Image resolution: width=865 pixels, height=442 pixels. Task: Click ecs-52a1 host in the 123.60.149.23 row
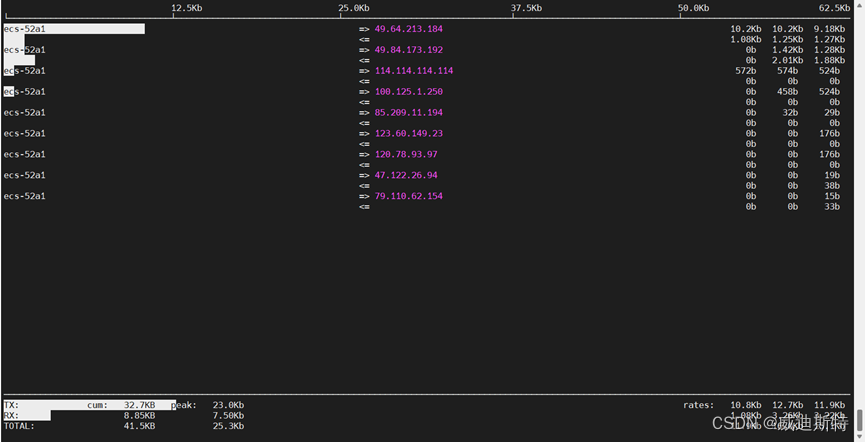[25, 134]
